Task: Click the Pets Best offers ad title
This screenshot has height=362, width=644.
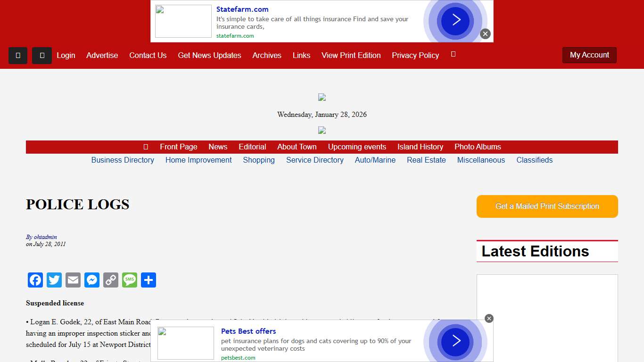Action: pos(248,331)
